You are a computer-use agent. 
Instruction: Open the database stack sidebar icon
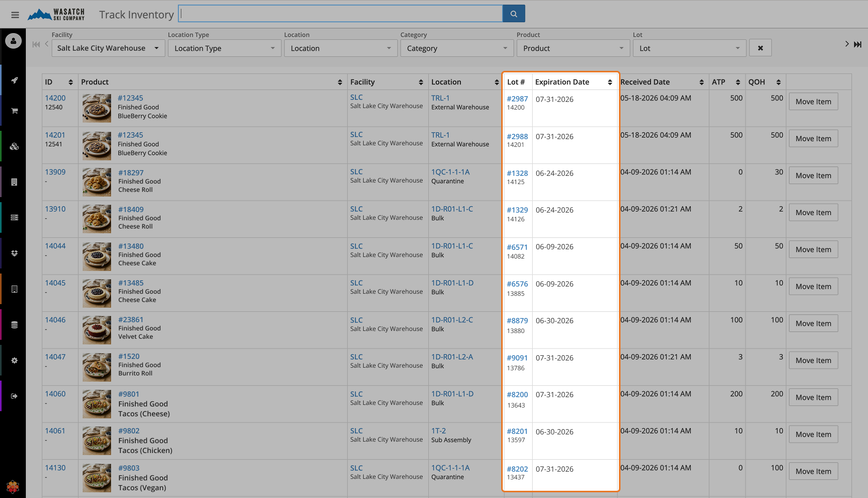(14, 325)
